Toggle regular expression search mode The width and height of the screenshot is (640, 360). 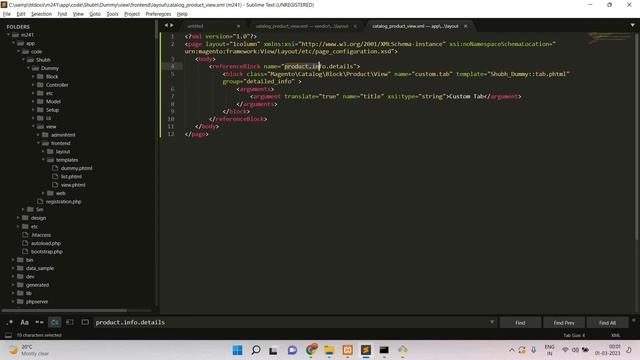point(9,322)
